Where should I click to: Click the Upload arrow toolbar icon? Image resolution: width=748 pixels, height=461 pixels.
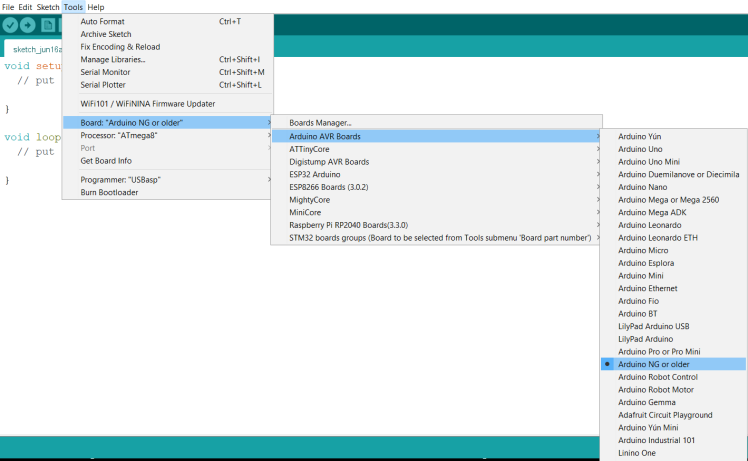click(28, 25)
